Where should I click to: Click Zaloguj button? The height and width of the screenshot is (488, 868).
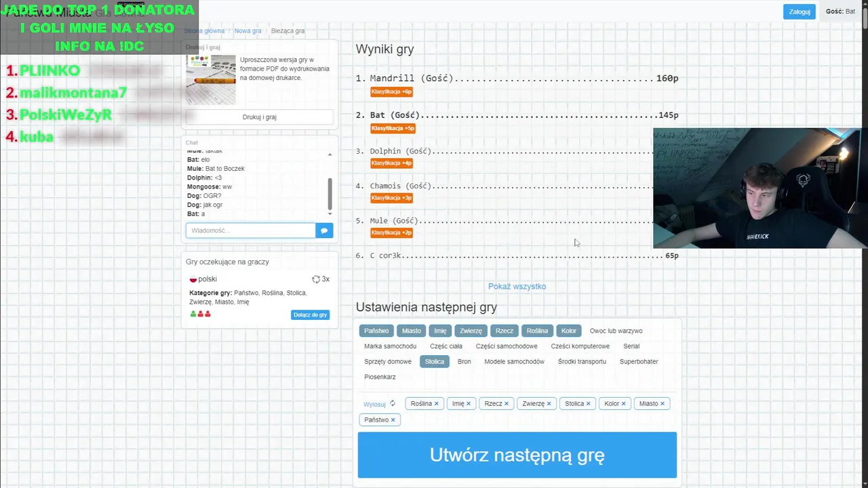point(799,12)
